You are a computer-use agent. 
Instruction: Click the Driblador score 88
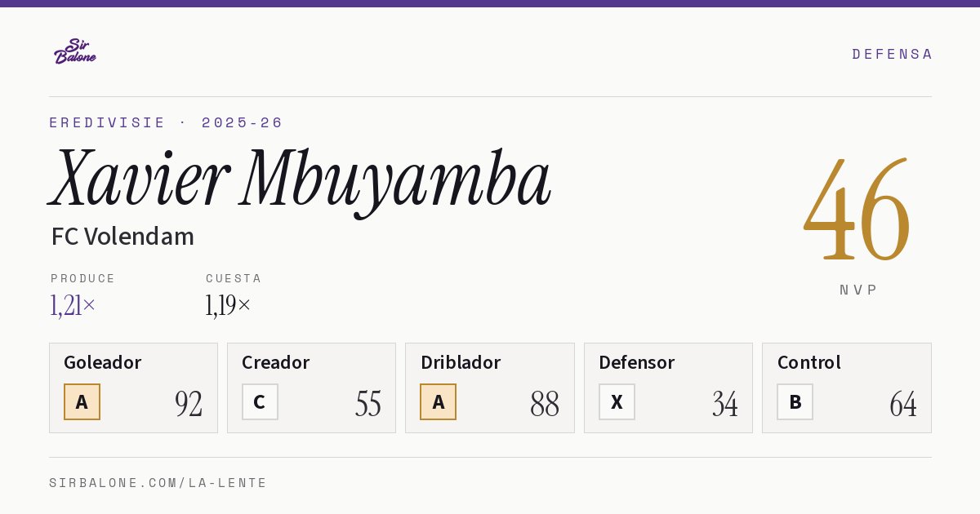pos(545,403)
